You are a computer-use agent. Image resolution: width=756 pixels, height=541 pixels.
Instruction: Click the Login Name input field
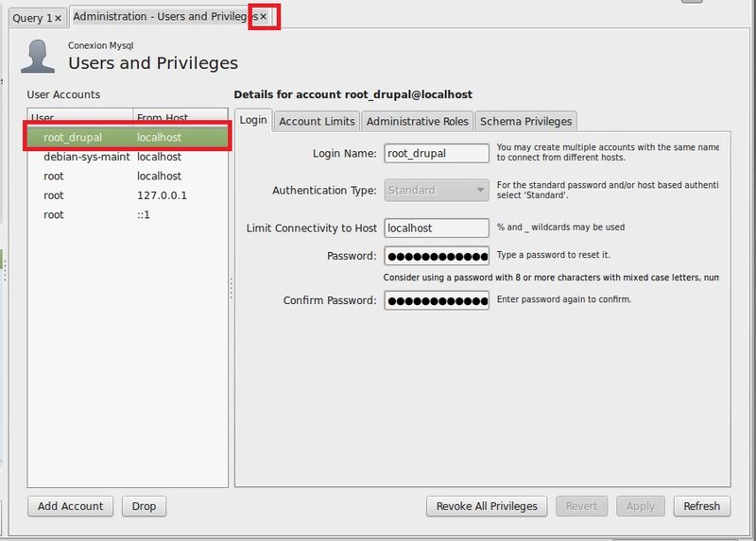(437, 153)
